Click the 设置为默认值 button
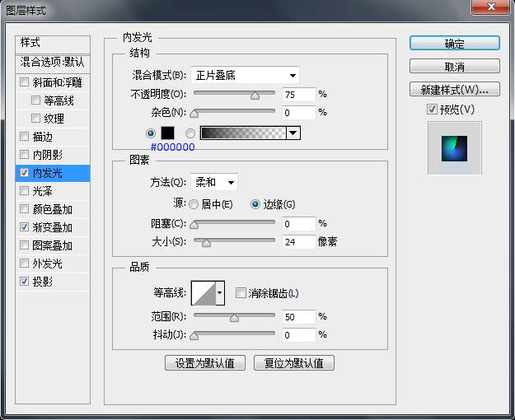This screenshot has width=515, height=420. tap(205, 363)
